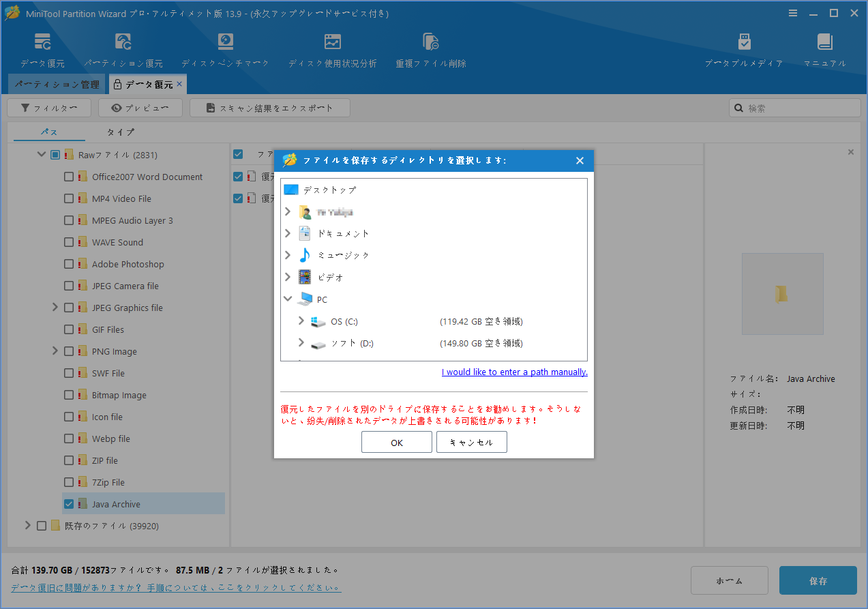Expand the user profile folder in dialog
Viewport: 868px width, 609px height.
click(x=288, y=212)
